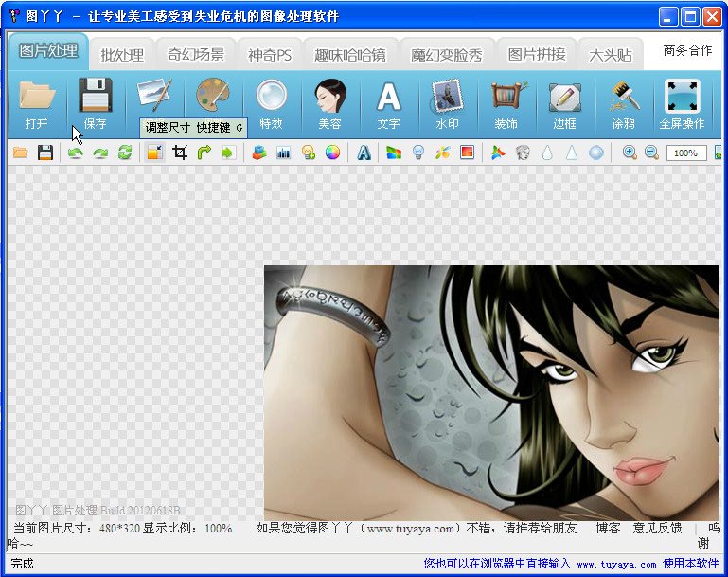Open the 水印 watermark tool

[x=447, y=104]
